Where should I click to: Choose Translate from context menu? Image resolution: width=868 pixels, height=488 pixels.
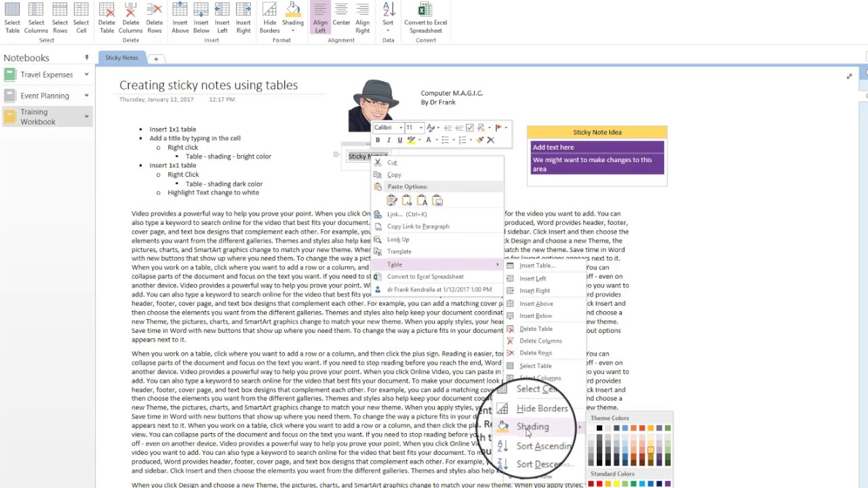[438, 251]
